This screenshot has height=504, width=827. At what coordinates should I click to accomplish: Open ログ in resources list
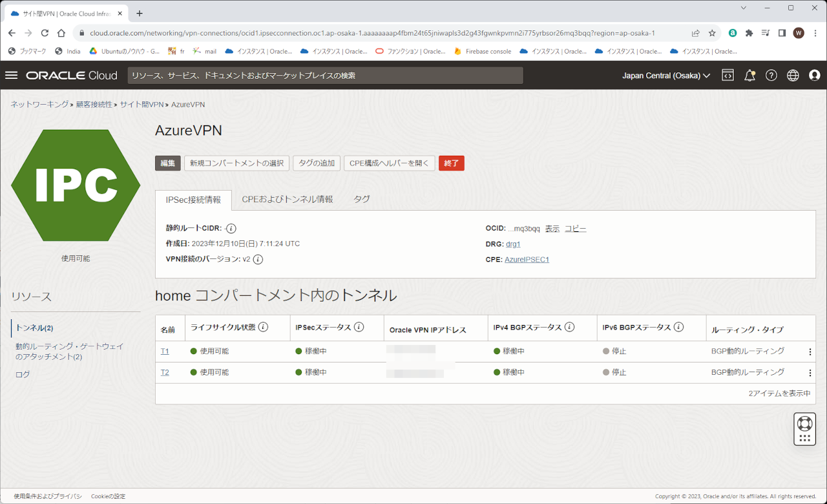click(x=23, y=374)
